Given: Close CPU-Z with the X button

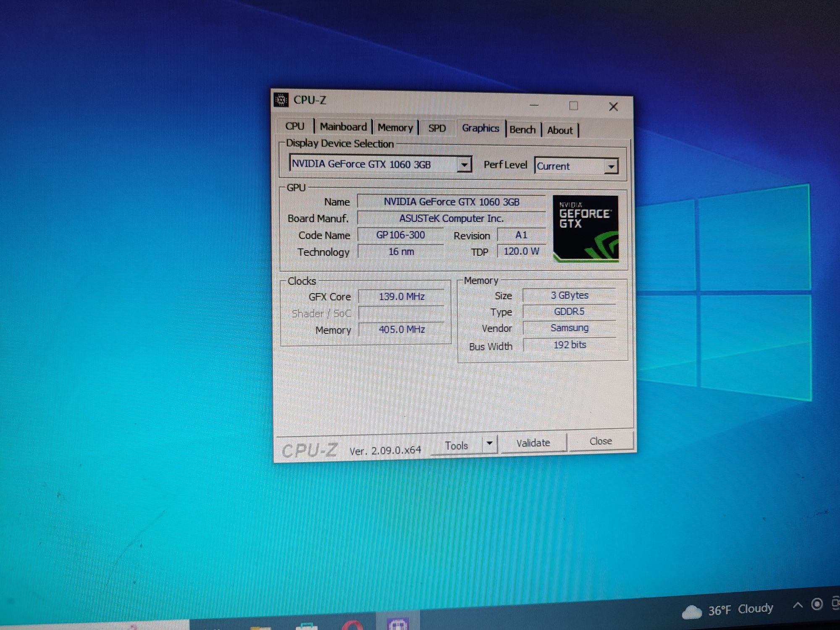Looking at the screenshot, I should [x=613, y=107].
